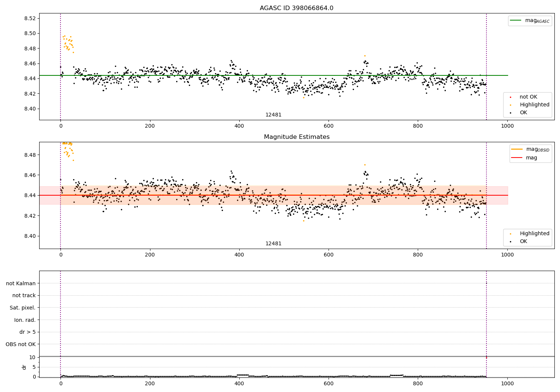The image size is (560, 392).
Task: Click the red dot near dr value 10
Action: (486, 358)
